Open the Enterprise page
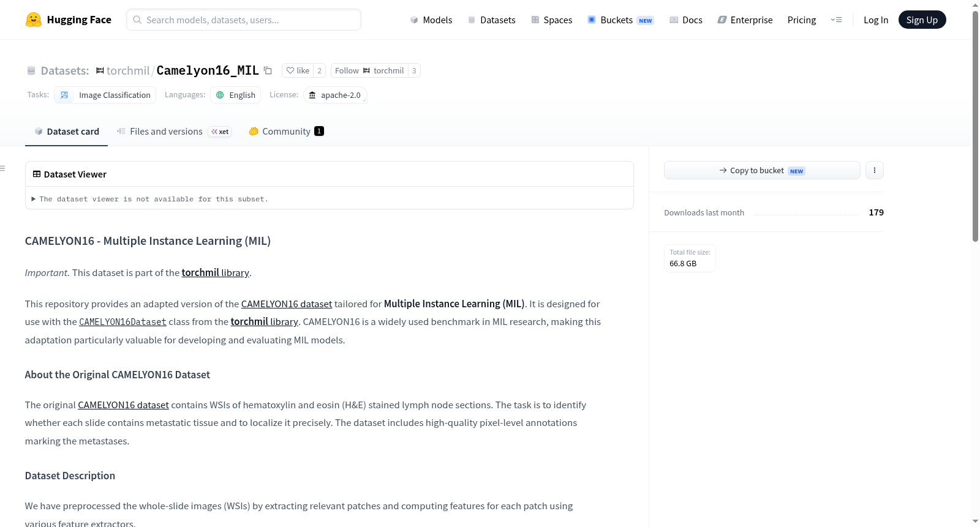The image size is (980, 527). (x=745, y=20)
